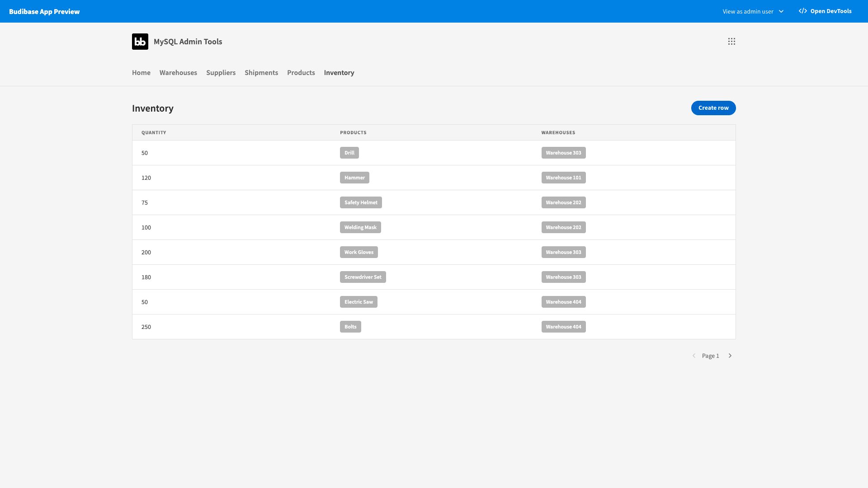
Task: Click the Budibase bb logo icon
Action: [140, 42]
